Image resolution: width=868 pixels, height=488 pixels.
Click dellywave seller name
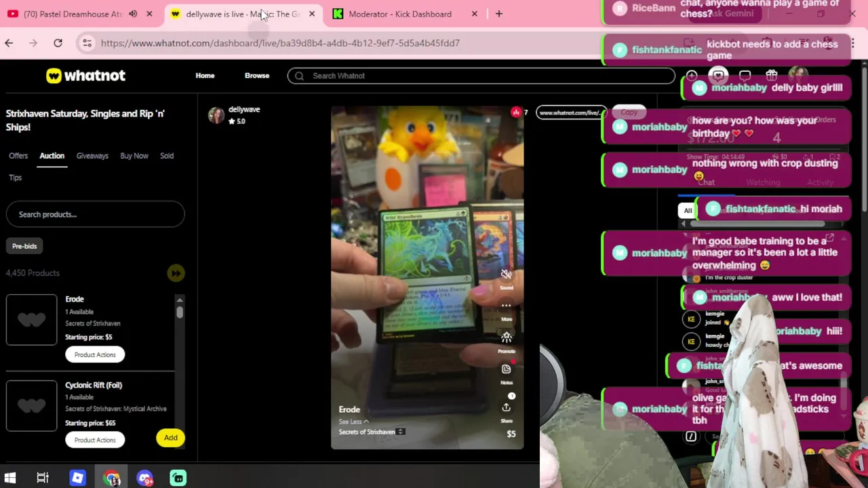click(244, 109)
